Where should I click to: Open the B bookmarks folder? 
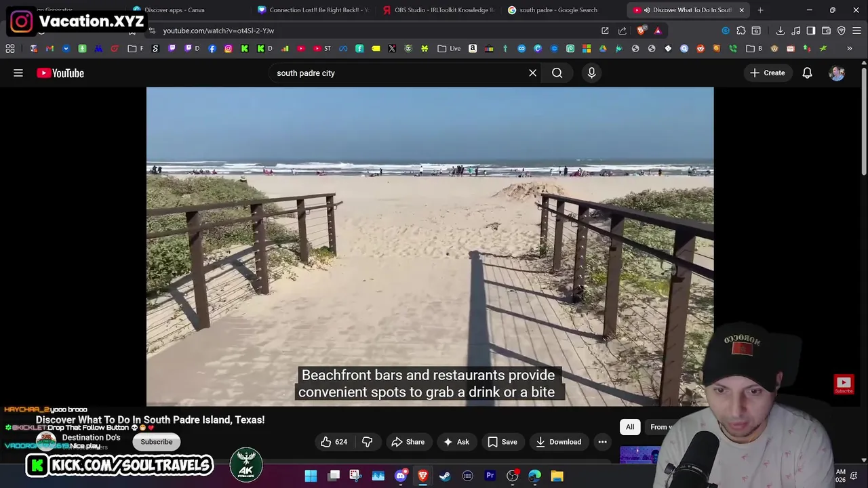[x=754, y=49]
